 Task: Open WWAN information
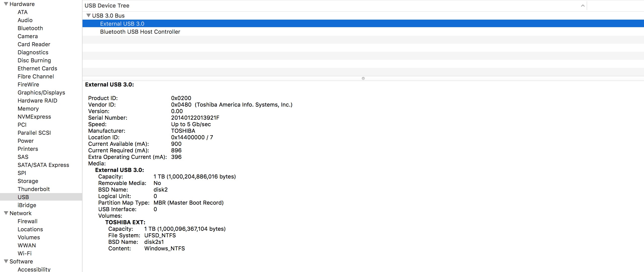coord(27,245)
